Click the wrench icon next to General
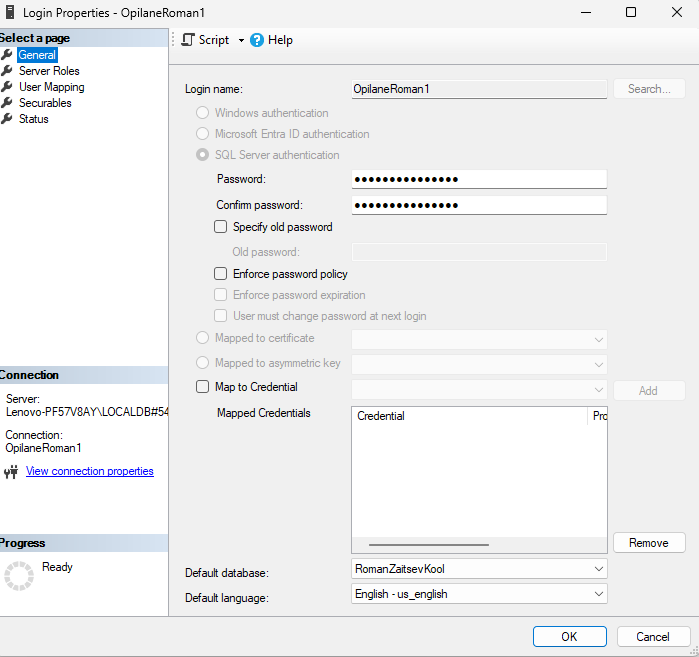 coord(7,55)
